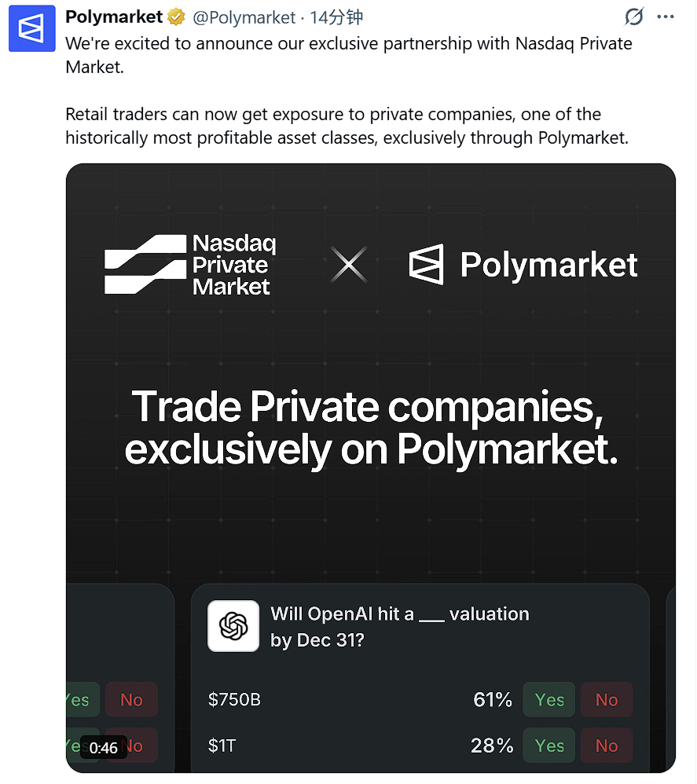Open the Polymarket profile avatar
697x784 pixels.
click(x=32, y=28)
